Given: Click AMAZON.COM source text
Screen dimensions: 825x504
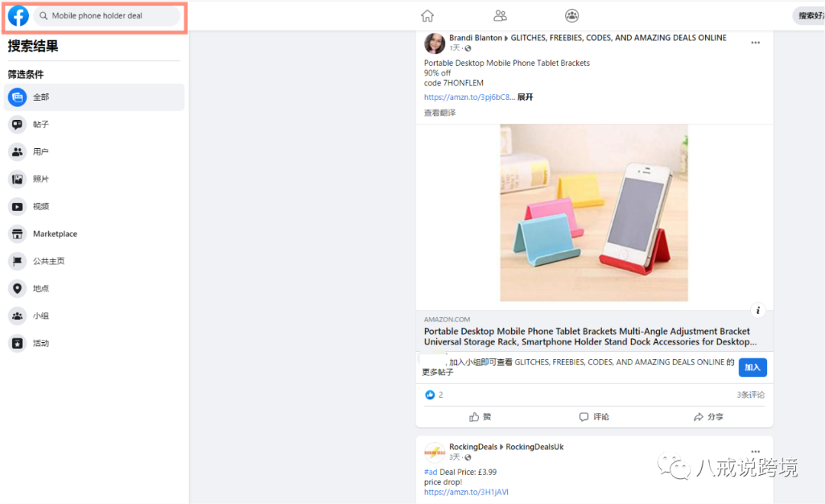Looking at the screenshot, I should pos(447,319).
